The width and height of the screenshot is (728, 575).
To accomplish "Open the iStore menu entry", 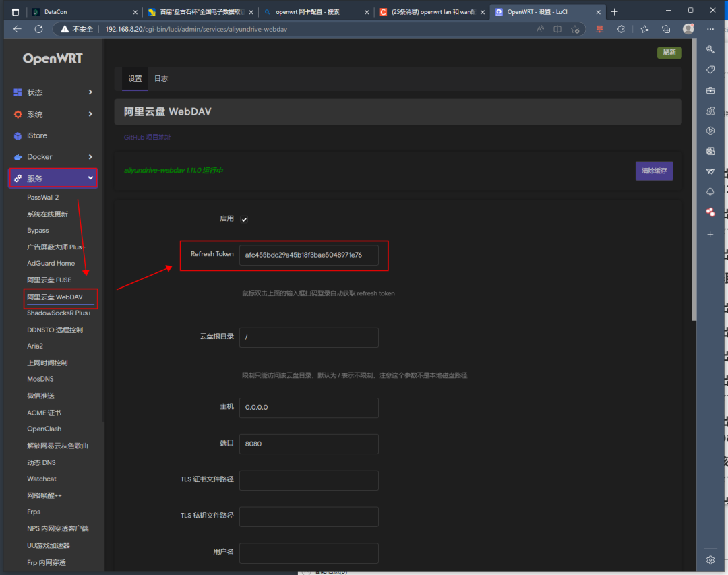I will [36, 135].
